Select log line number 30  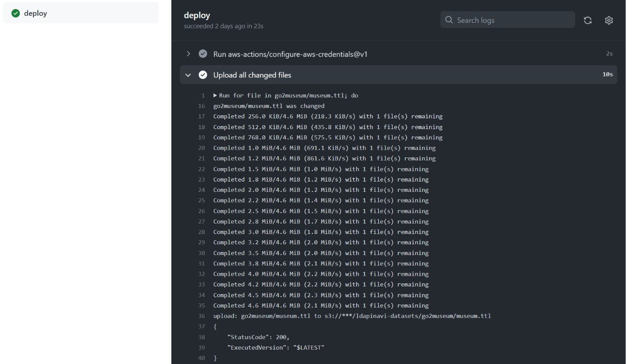pos(201,253)
